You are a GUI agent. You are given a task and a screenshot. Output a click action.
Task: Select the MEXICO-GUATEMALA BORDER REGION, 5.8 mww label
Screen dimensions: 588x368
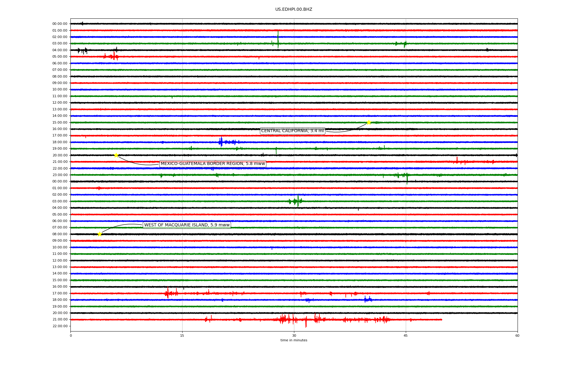[213, 164]
